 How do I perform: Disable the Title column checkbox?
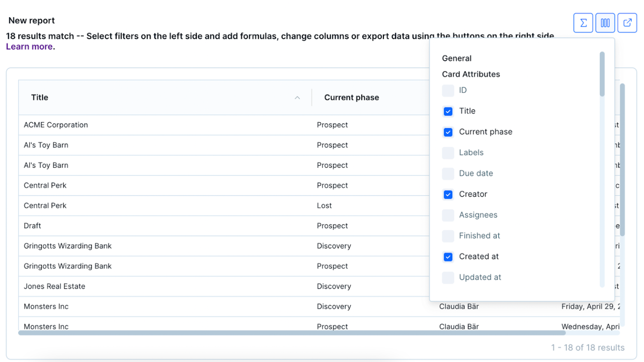(448, 111)
